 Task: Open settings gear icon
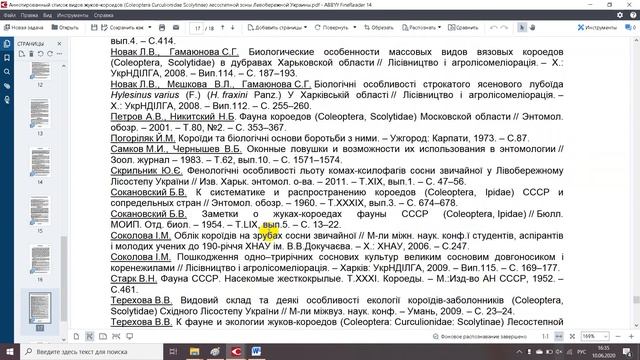pos(620,15)
